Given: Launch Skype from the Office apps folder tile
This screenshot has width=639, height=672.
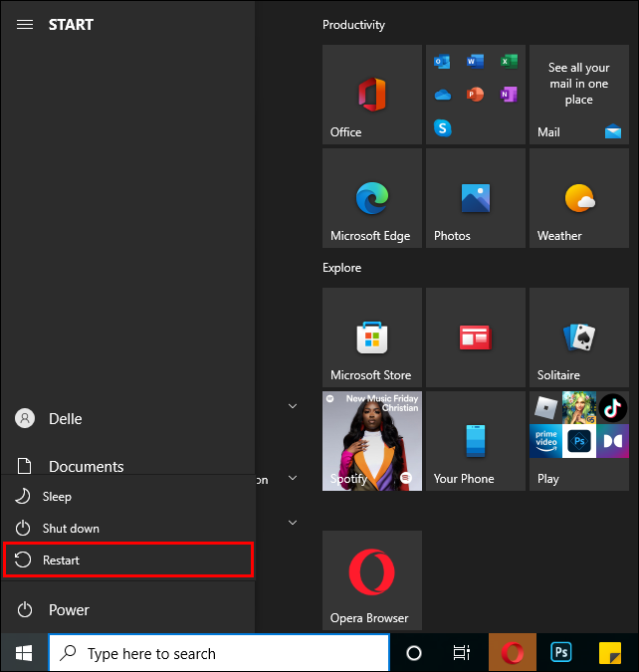Looking at the screenshot, I should point(442,127).
